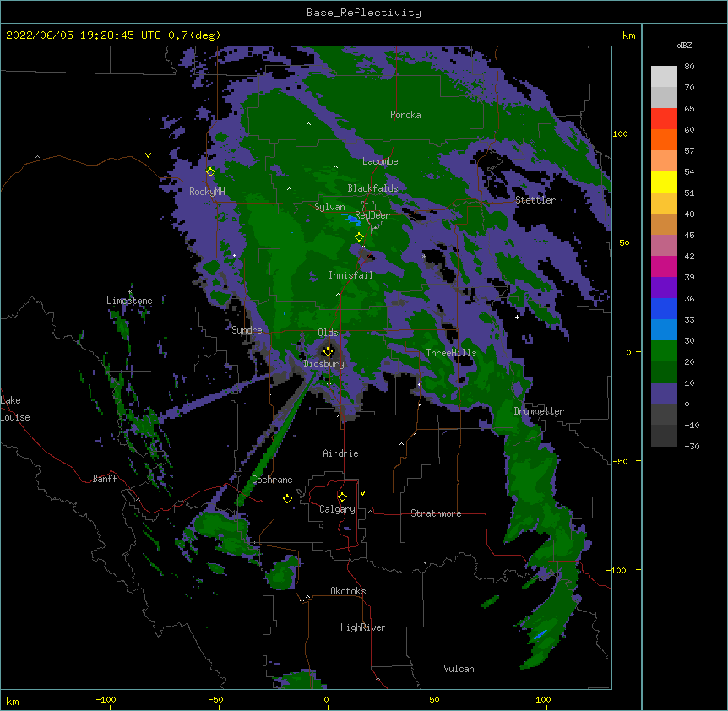728x711 pixels.
Task: Select the -10 dBZ gray legend swatch
Action: 664,415
